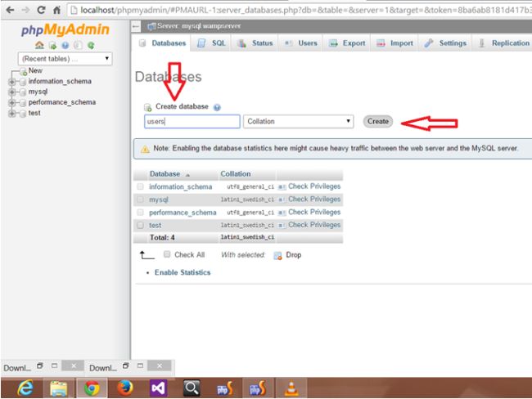The height and width of the screenshot is (399, 532).
Task: Check the information_schema row checkbox
Action: click(140, 186)
